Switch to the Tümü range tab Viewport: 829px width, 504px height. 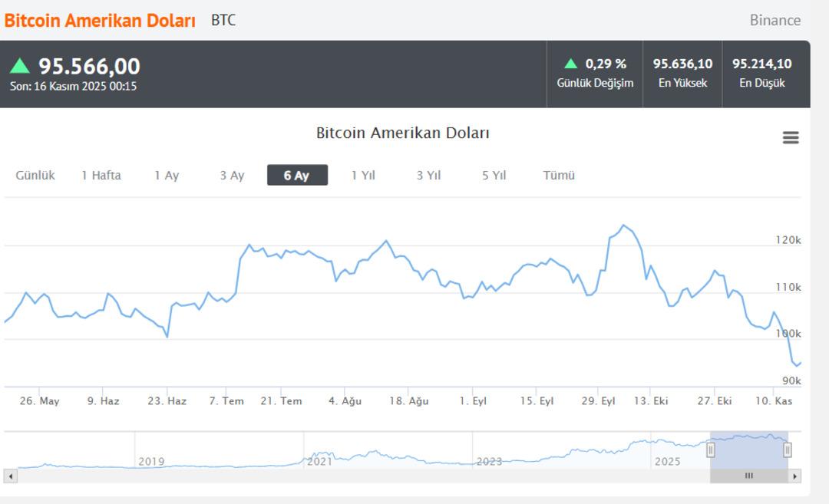point(560,175)
